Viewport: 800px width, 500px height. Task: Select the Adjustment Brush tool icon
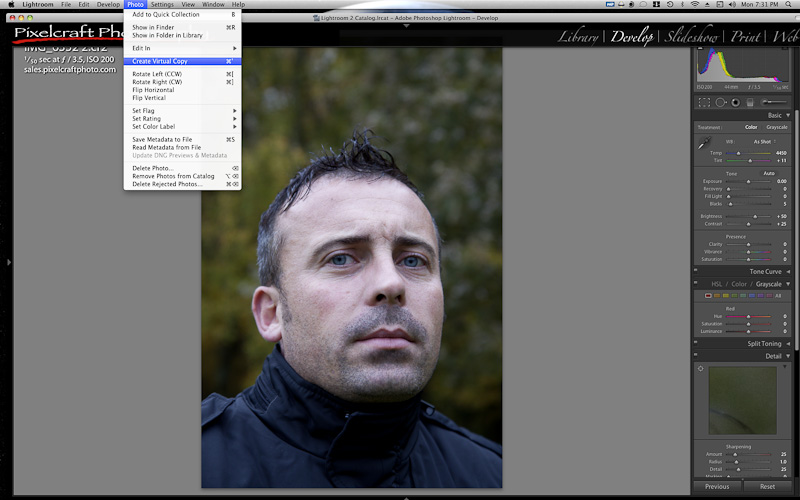(773, 103)
